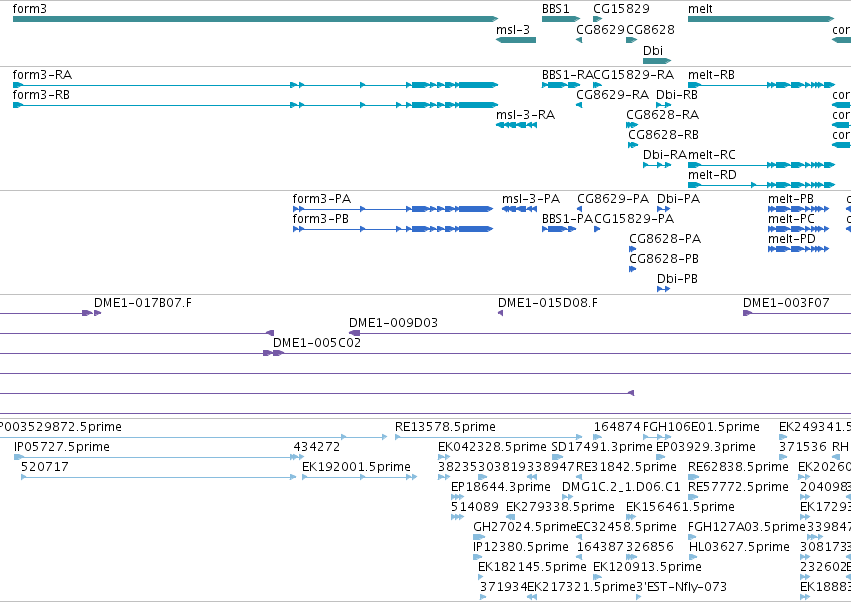The width and height of the screenshot is (851, 602).
Task: Select the EK120913.5prime EST label
Action: click(647, 568)
